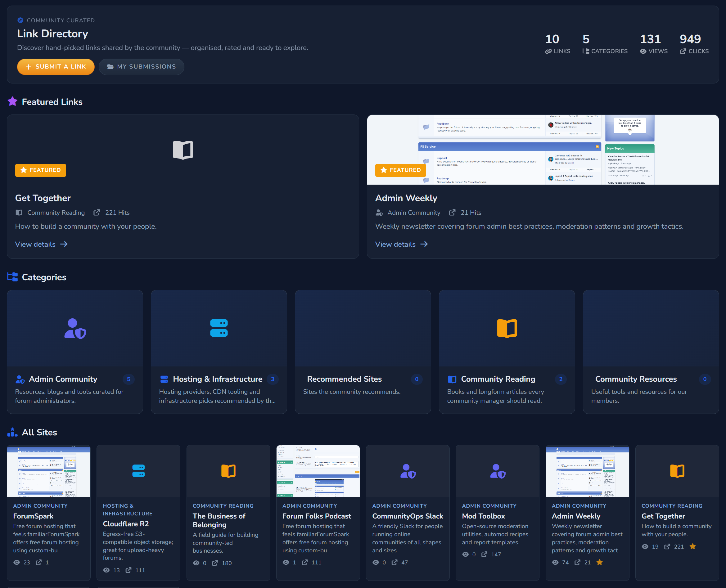Open View details for Get Together
The height and width of the screenshot is (588, 726).
tap(41, 244)
